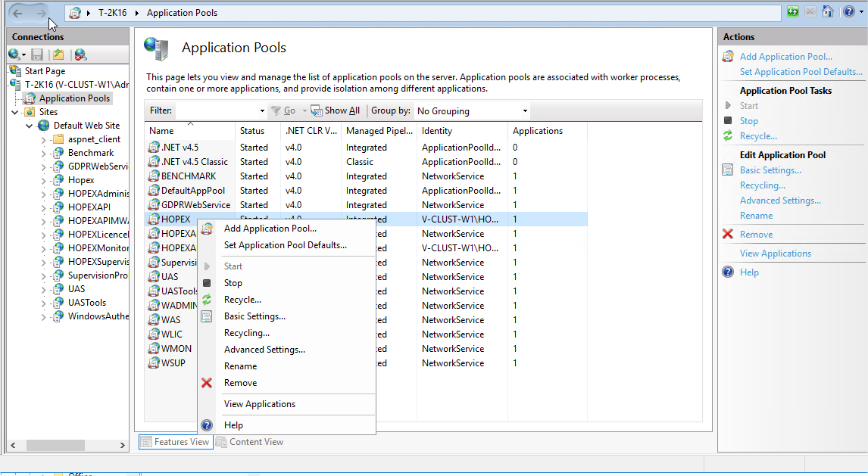Image resolution: width=868 pixels, height=476 pixels.
Task: Click the BENCHMARK application pool icon
Action: coord(154,176)
